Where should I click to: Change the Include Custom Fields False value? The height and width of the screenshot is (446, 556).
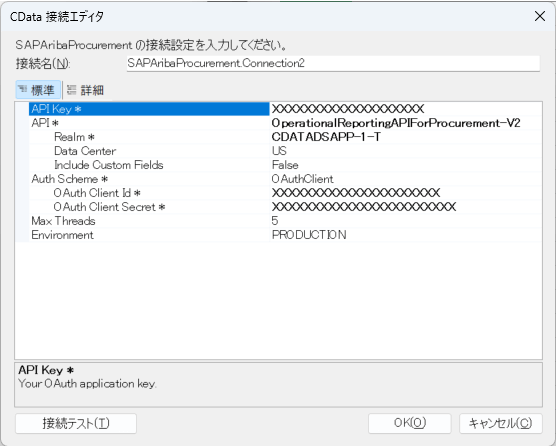(406, 165)
